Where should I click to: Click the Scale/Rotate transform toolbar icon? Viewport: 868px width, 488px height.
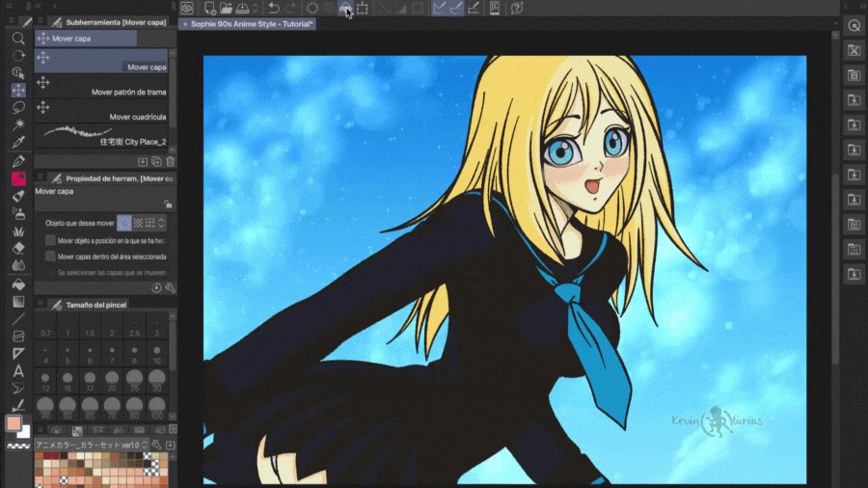362,8
